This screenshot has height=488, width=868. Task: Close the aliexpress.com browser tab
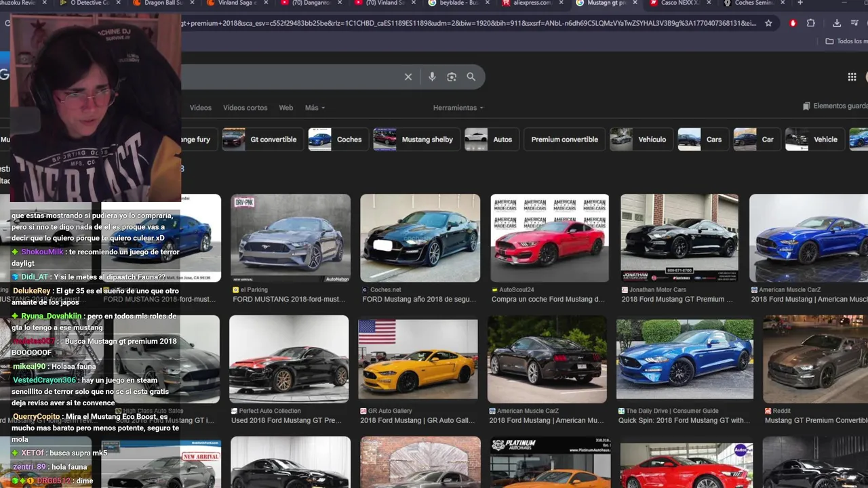(561, 3)
